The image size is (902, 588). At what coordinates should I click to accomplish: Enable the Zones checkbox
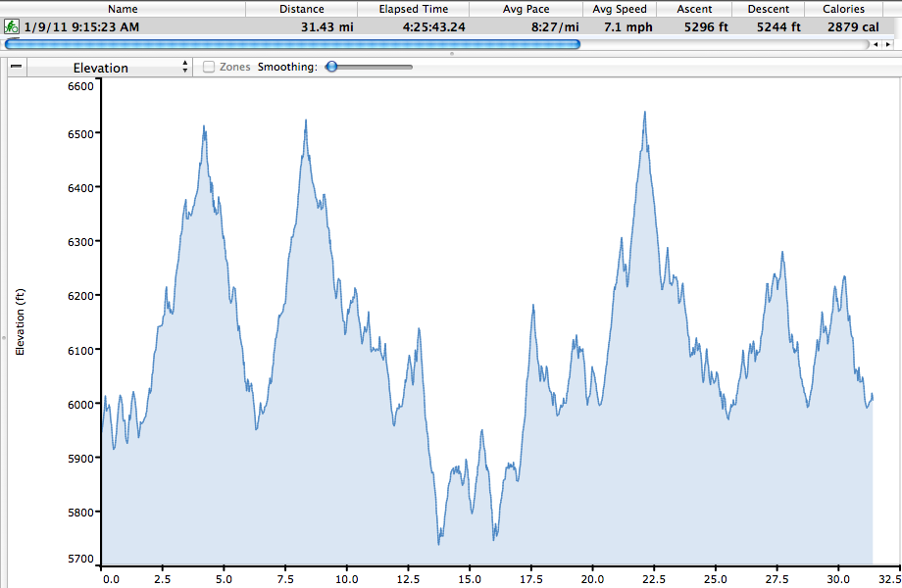pyautogui.click(x=209, y=68)
